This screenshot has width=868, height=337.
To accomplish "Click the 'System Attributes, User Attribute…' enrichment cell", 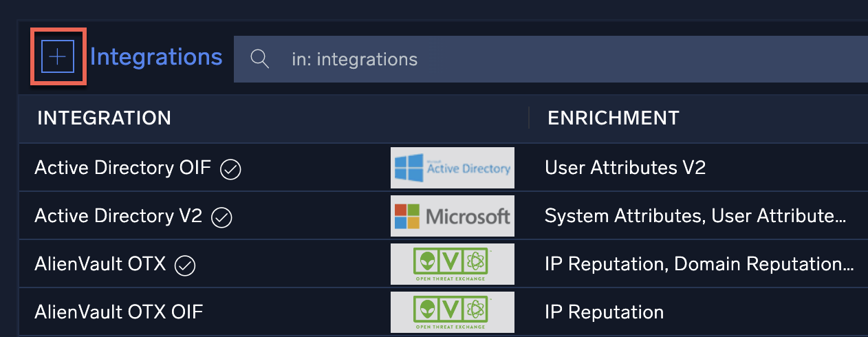I will click(695, 217).
